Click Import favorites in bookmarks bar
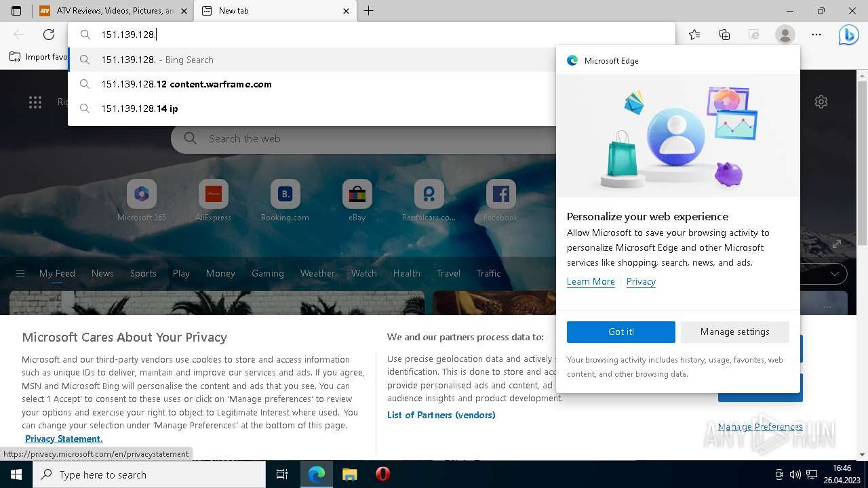 (x=39, y=57)
